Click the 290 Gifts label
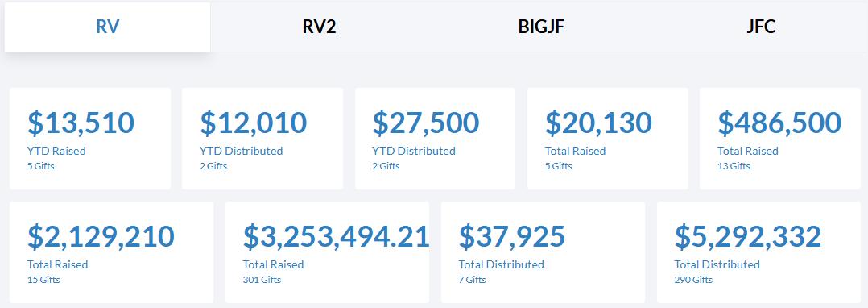 [x=693, y=280]
